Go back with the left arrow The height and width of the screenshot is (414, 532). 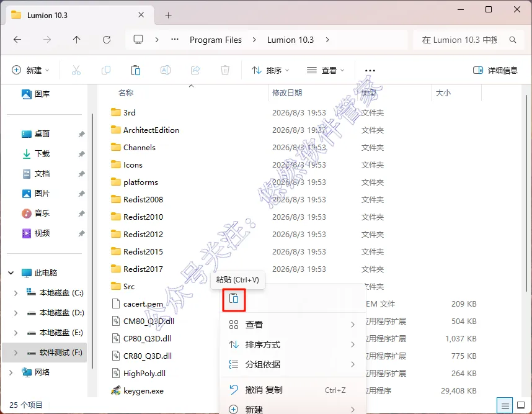pos(17,40)
